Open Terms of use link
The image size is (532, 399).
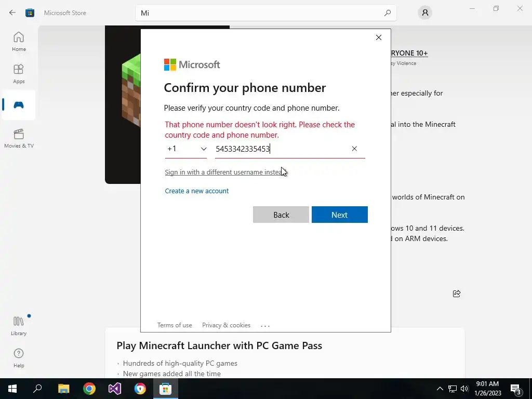(175, 325)
